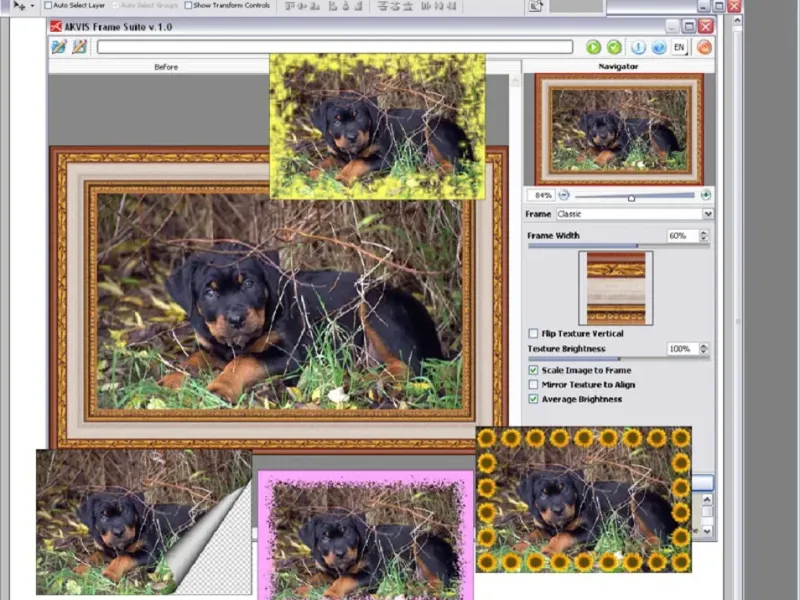Close the AKVIS Frame Suite window
800x600 pixels.
[706, 26]
